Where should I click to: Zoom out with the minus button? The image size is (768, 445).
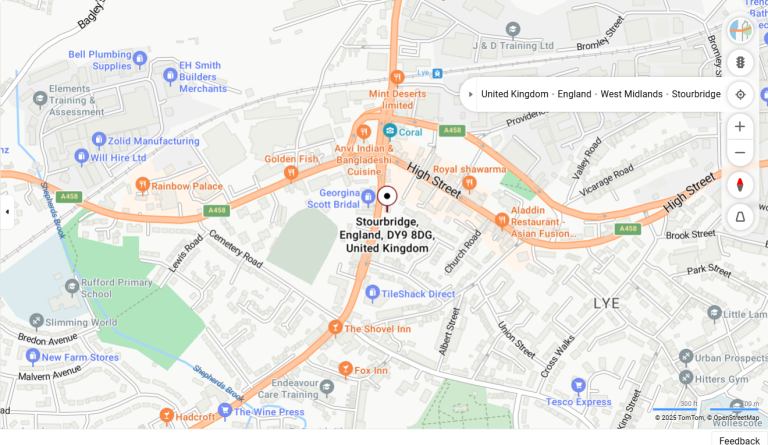(740, 153)
